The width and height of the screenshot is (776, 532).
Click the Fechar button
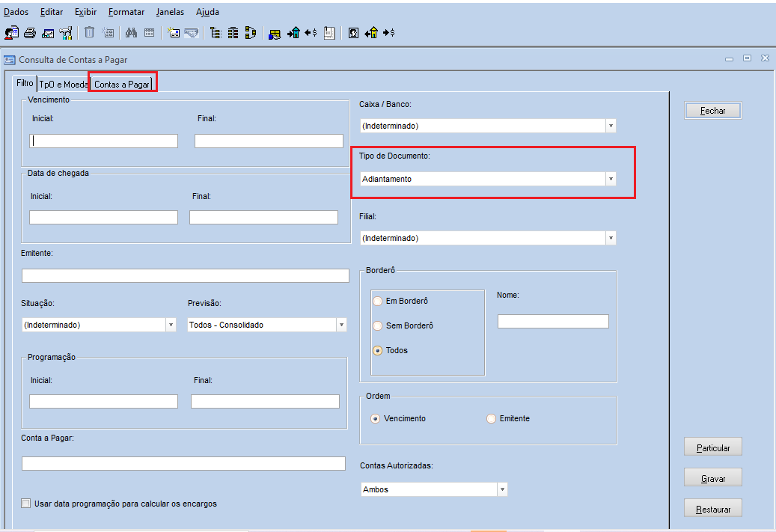pyautogui.click(x=712, y=111)
